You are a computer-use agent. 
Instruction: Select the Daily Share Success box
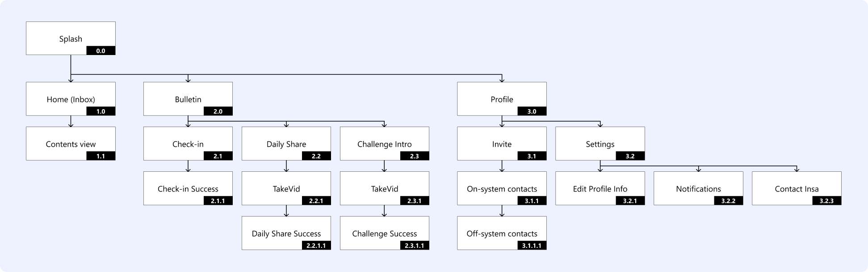click(286, 233)
